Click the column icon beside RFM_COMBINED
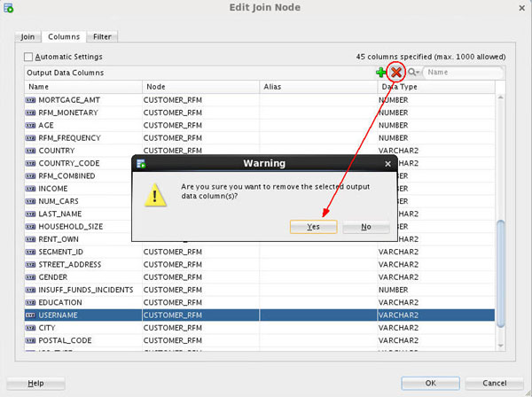Screen dimensions: 532x397 click(x=30, y=176)
